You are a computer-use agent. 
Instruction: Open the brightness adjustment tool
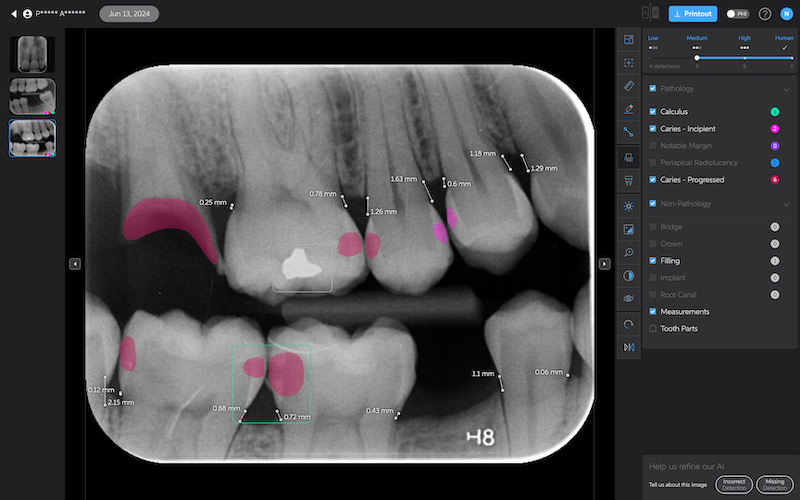628,206
